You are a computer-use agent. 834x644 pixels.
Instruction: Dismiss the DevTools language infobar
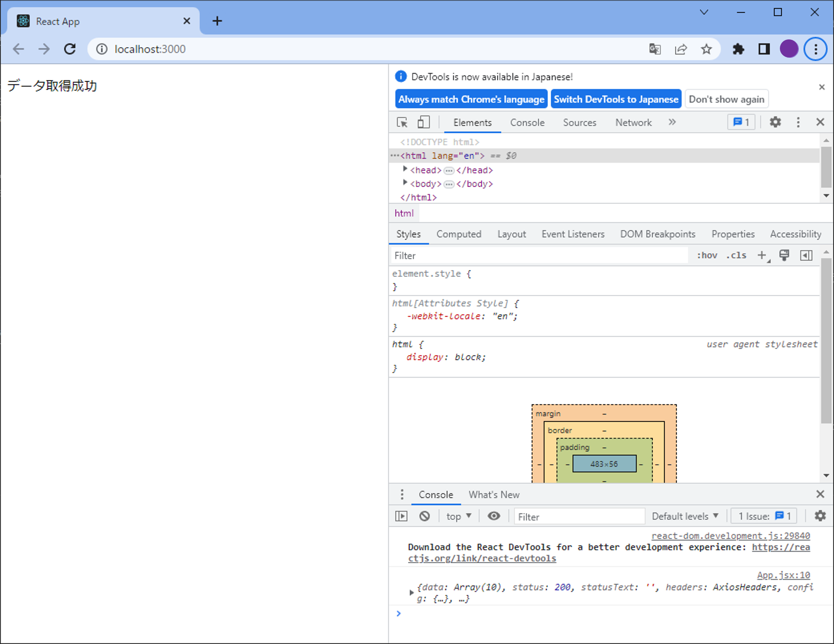[822, 87]
